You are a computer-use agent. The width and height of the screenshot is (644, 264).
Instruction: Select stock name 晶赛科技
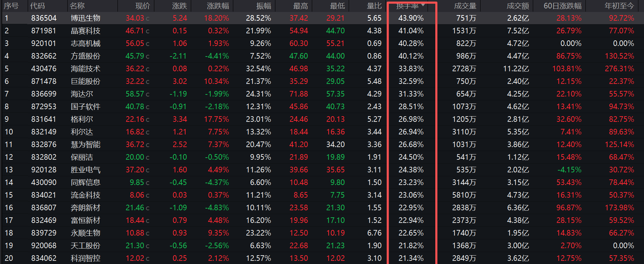(x=86, y=31)
